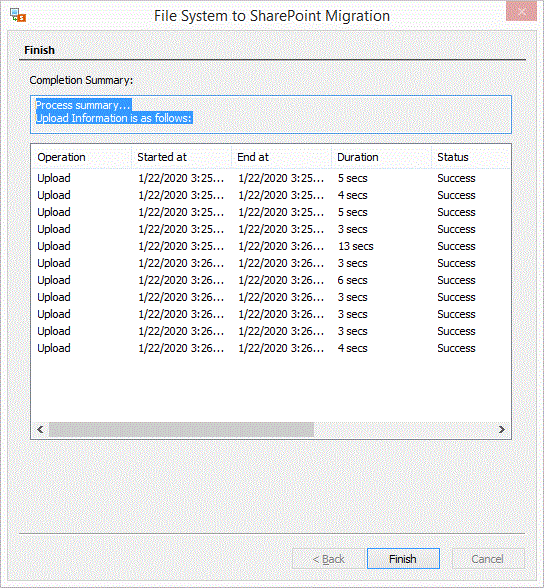Select the 'Process summary...' highlighted line
The height and width of the screenshot is (588, 544).
(83, 105)
